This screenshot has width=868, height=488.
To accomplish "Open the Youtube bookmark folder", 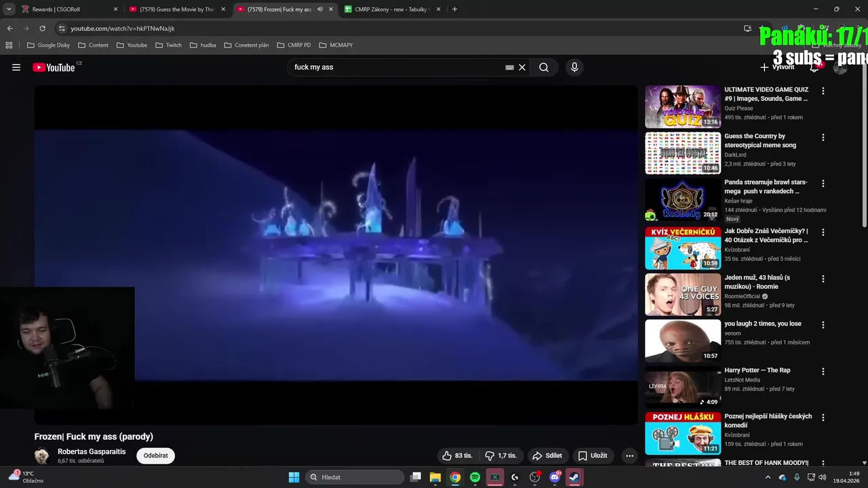I will [132, 45].
